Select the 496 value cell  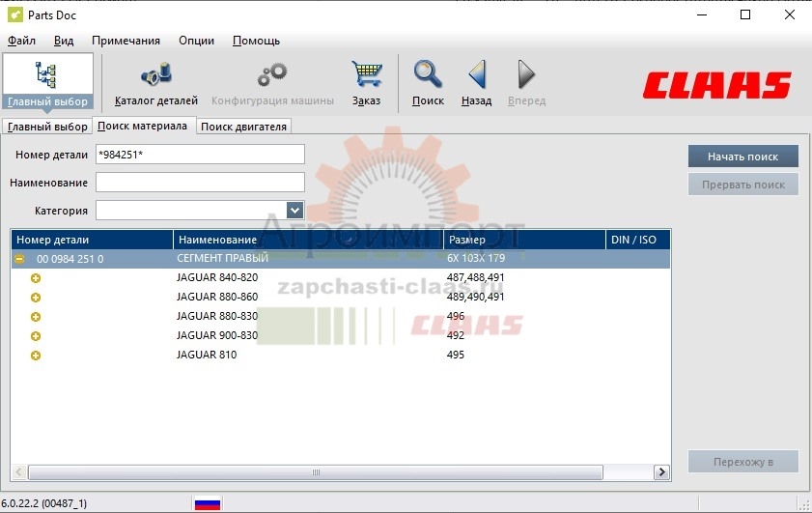click(x=456, y=316)
